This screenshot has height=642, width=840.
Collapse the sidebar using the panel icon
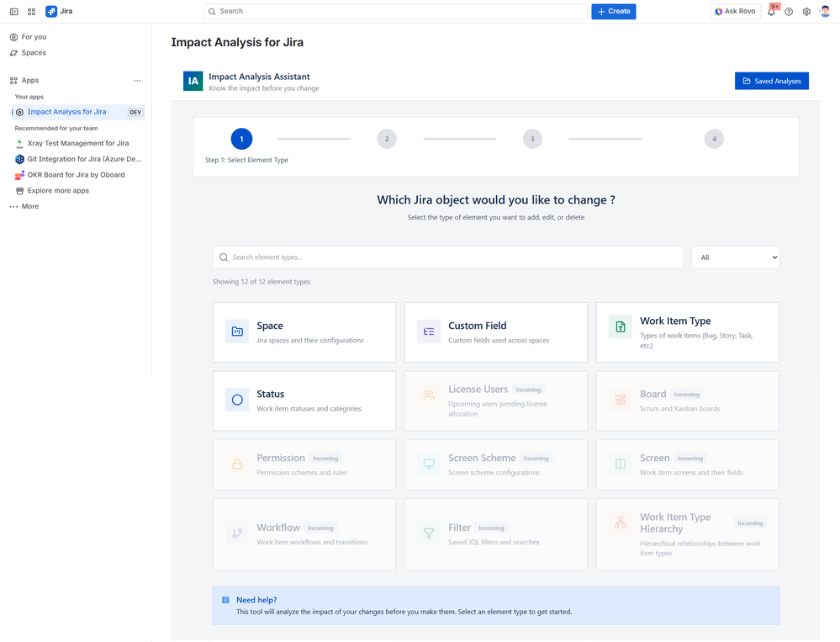[13, 11]
